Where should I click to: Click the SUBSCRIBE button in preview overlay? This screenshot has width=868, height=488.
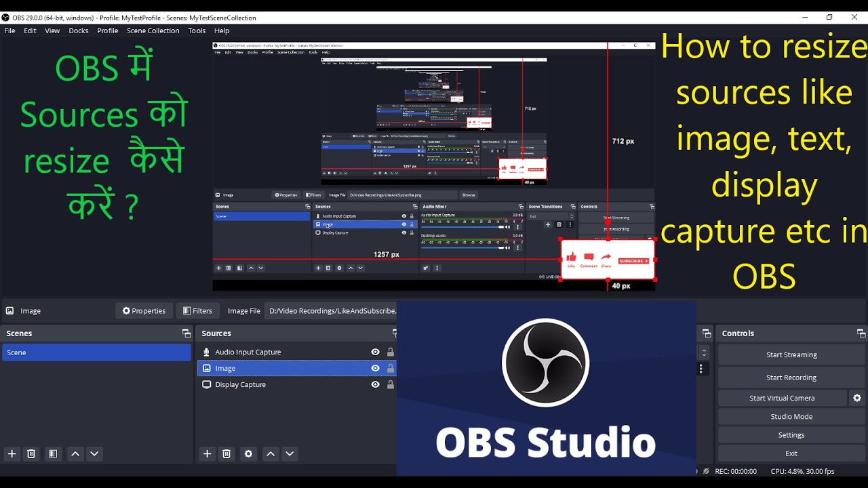(x=633, y=261)
